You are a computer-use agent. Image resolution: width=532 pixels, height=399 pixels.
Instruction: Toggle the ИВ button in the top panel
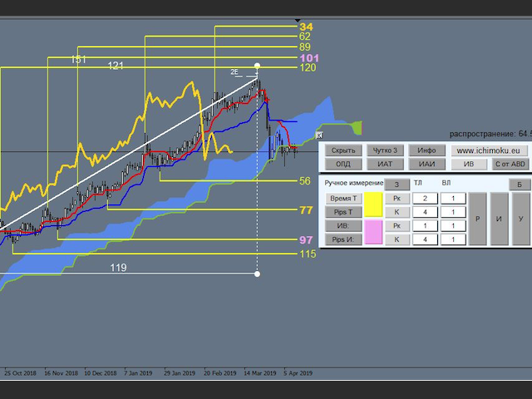(469, 165)
